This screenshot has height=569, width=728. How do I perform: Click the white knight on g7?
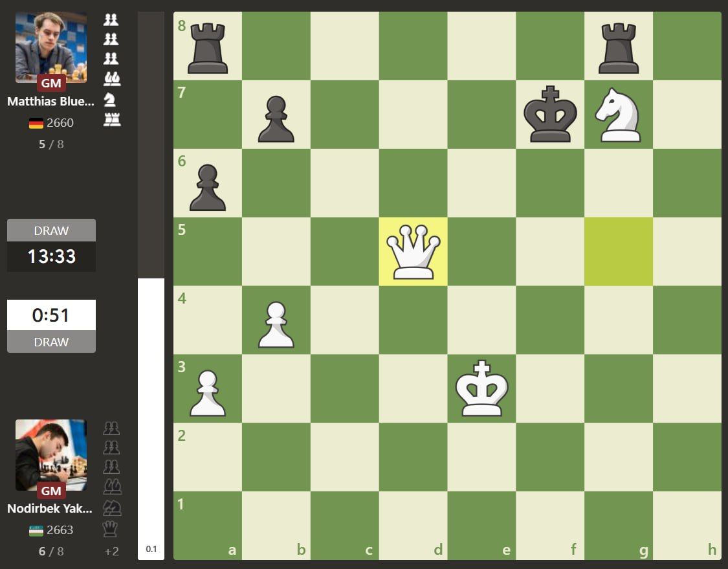click(619, 115)
